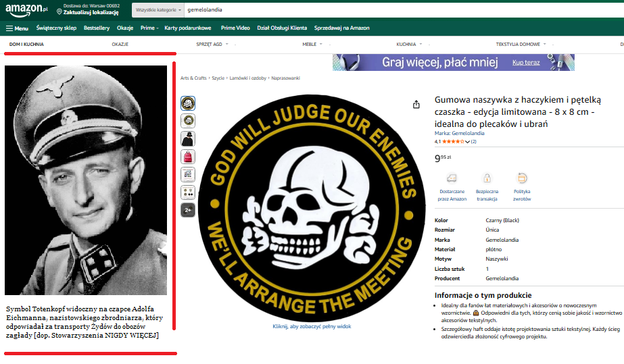624x364 pixels.
Task: Open the Bestsellery menu item
Action: coord(97,28)
